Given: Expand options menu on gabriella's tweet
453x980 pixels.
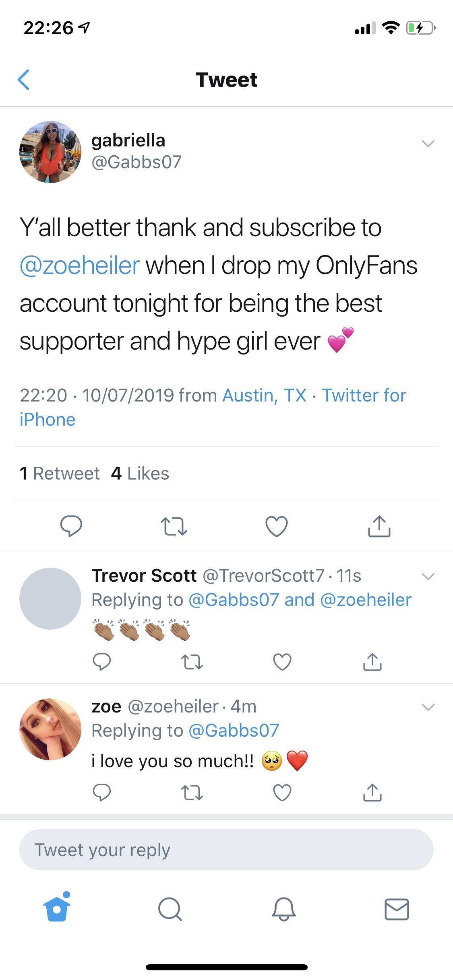Looking at the screenshot, I should pyautogui.click(x=429, y=142).
